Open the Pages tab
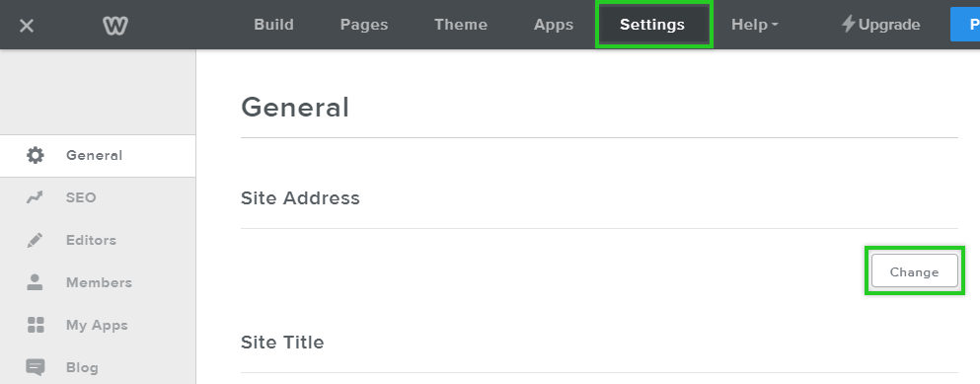 click(364, 25)
